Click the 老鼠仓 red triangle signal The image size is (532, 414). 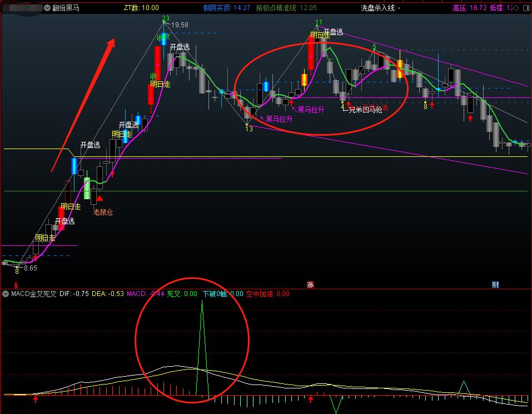coord(100,199)
